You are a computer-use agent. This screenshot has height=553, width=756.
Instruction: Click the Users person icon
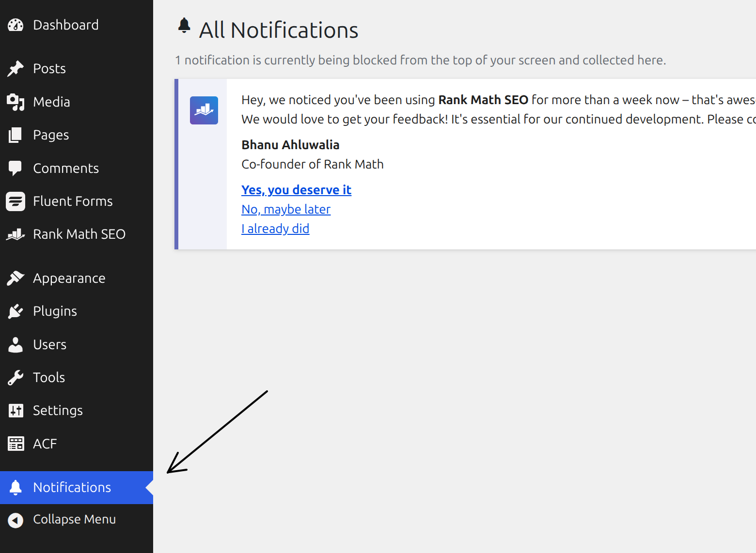[x=16, y=345]
